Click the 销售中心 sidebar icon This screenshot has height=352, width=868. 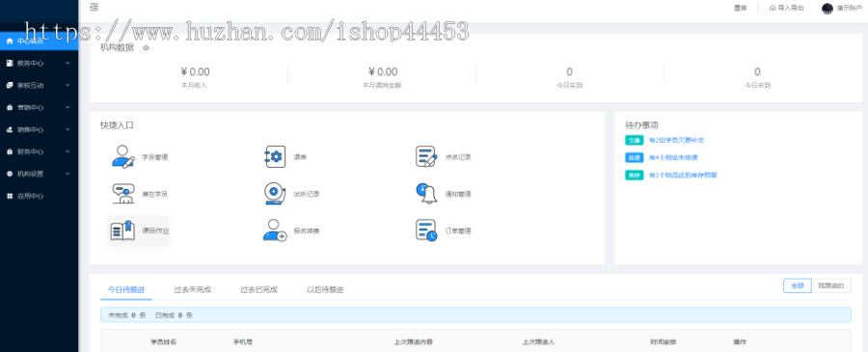[10, 129]
